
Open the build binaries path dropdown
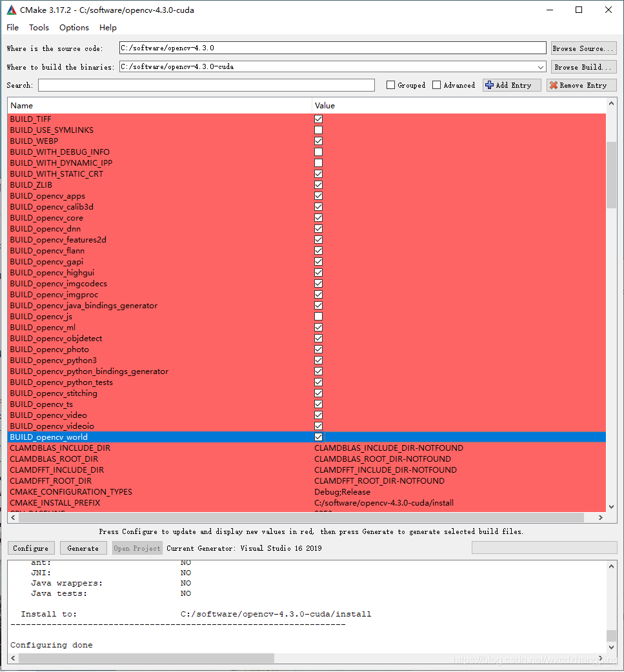(x=540, y=67)
